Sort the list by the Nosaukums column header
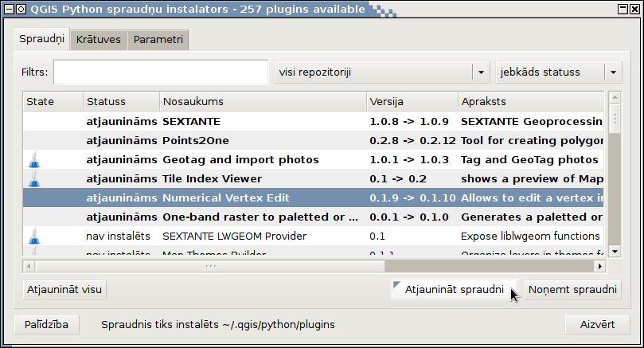 pyautogui.click(x=263, y=101)
